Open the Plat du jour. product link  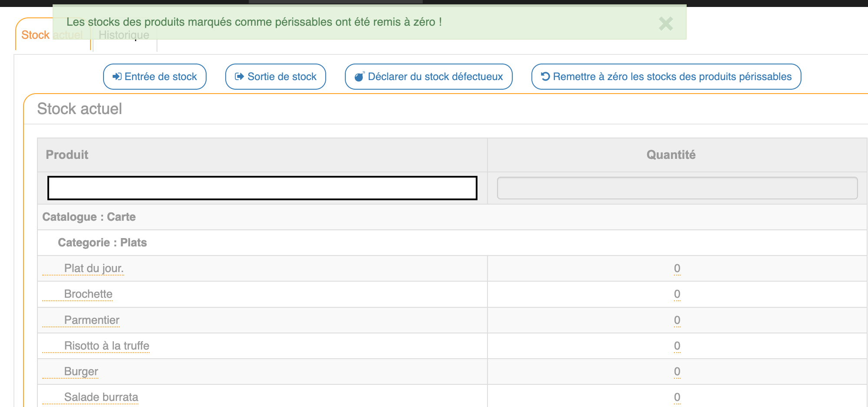[x=93, y=268]
